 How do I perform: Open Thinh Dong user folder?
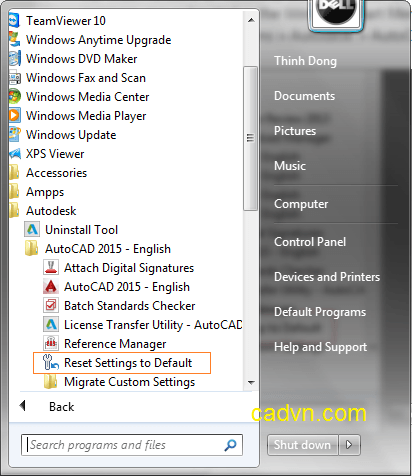(305, 61)
